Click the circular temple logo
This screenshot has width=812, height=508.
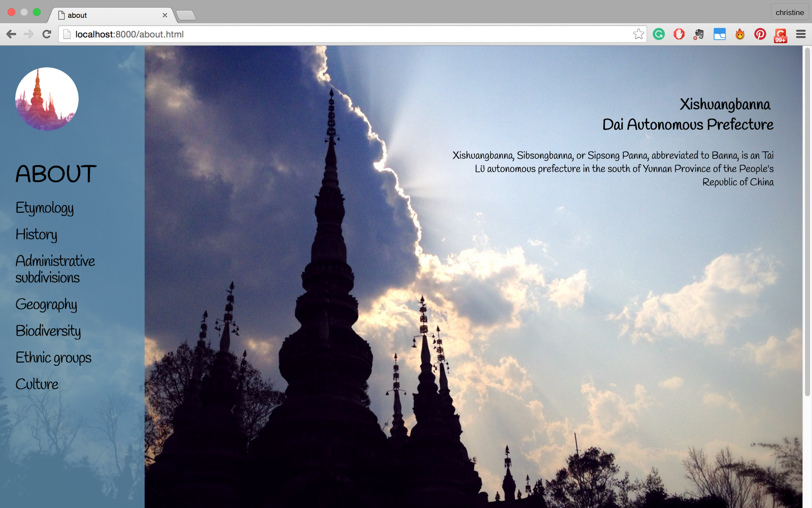[47, 99]
